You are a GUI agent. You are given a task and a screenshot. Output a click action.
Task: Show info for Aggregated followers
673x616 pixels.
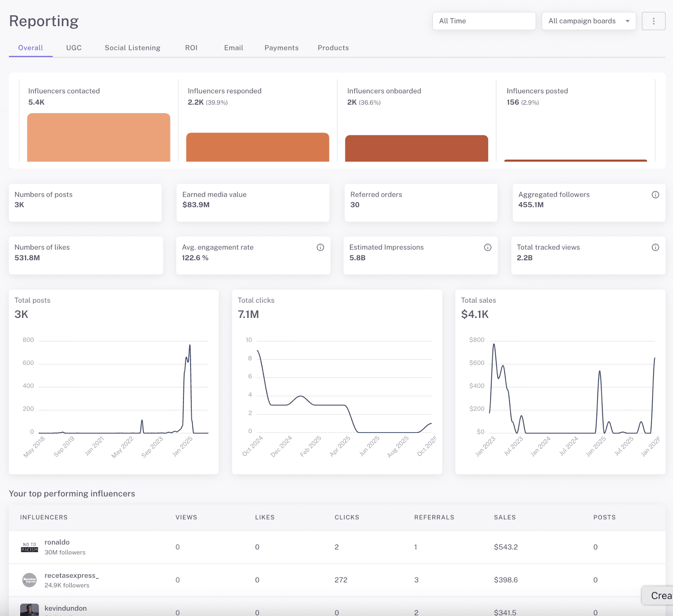[x=655, y=195]
